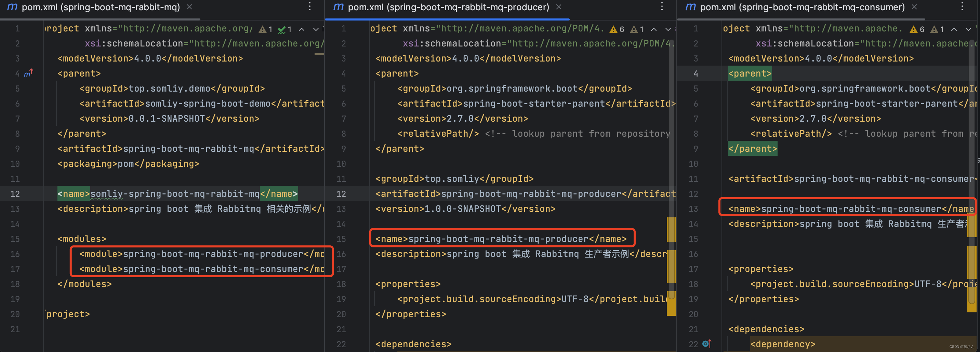Click the groupId top.somliy line

pos(454,179)
